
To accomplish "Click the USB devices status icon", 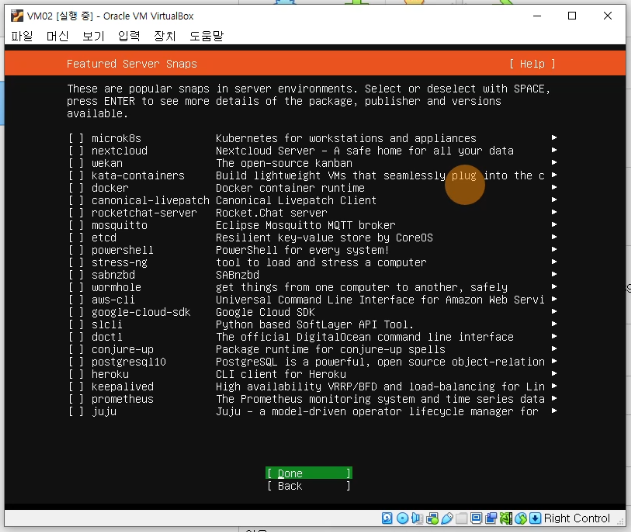I will 447,518.
